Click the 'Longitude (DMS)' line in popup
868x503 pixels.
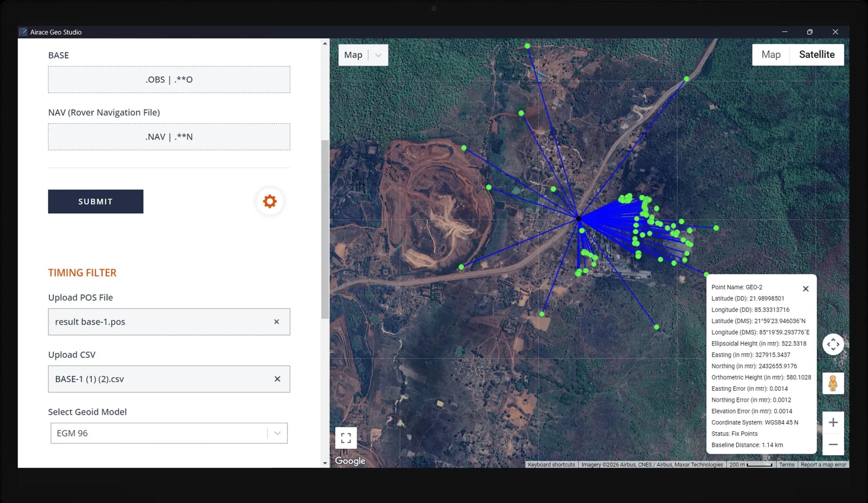pyautogui.click(x=760, y=332)
